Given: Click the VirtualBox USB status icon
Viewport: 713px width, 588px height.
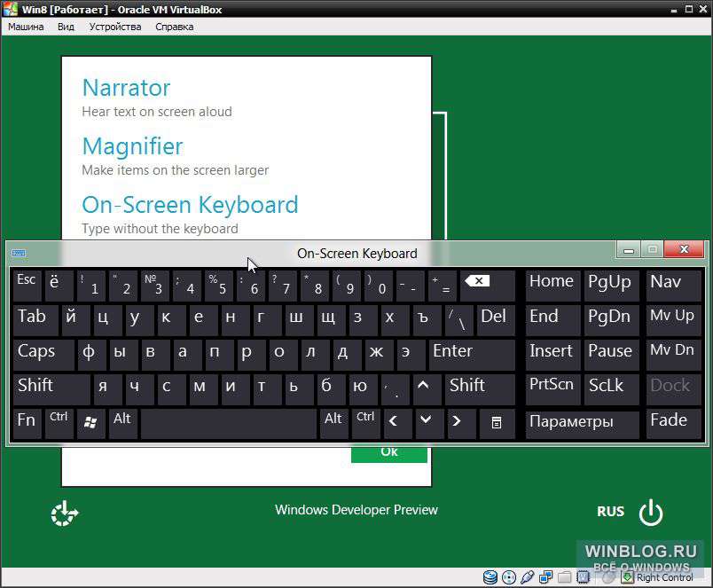Looking at the screenshot, I should [527, 577].
